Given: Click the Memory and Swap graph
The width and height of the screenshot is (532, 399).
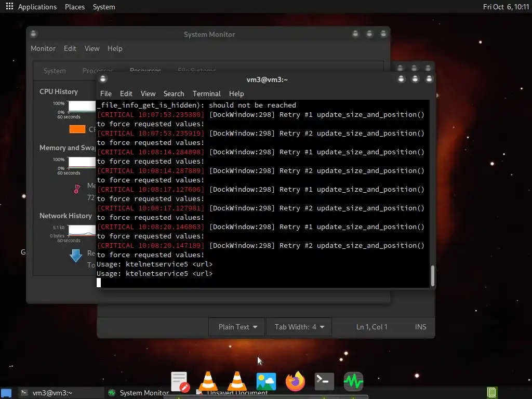Looking at the screenshot, I should [82, 163].
